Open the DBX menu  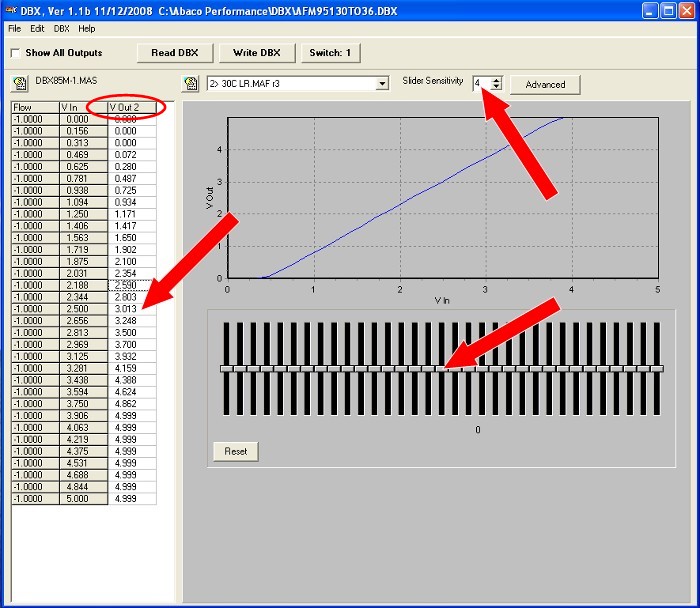click(x=62, y=29)
